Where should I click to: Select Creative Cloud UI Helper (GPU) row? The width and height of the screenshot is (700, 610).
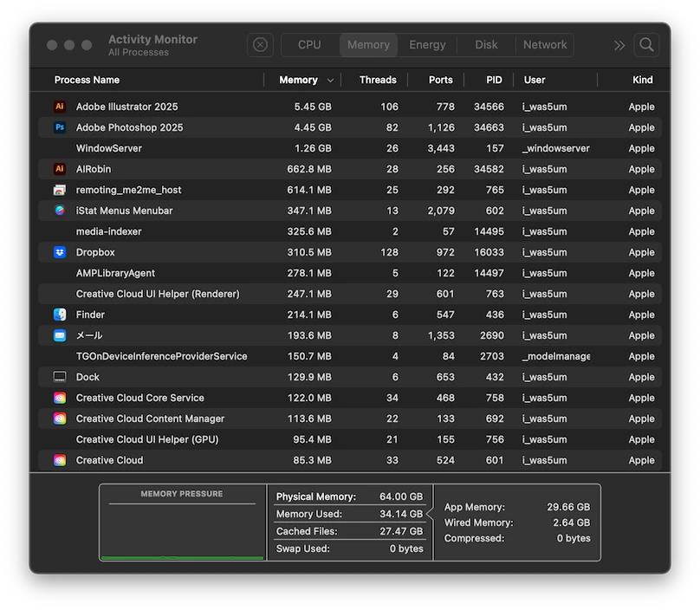(349, 439)
